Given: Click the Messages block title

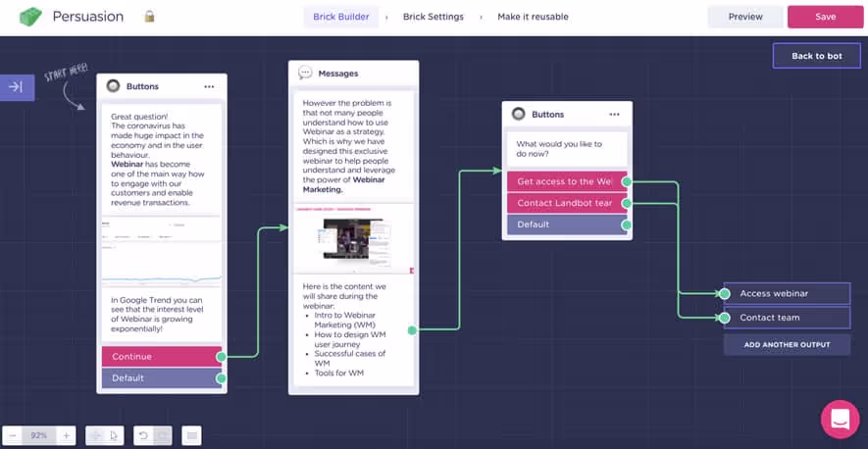Looking at the screenshot, I should [338, 74].
